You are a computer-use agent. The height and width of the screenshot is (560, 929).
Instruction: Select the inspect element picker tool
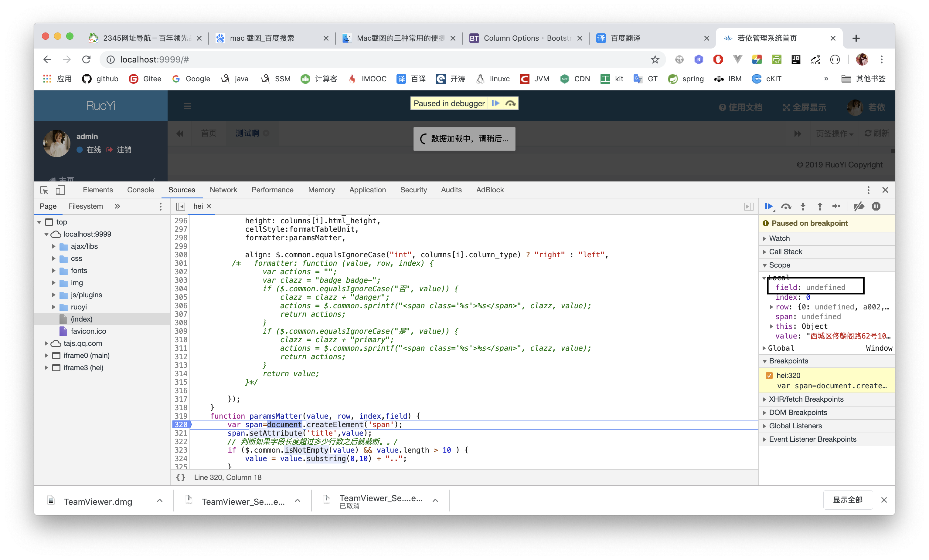click(x=43, y=190)
